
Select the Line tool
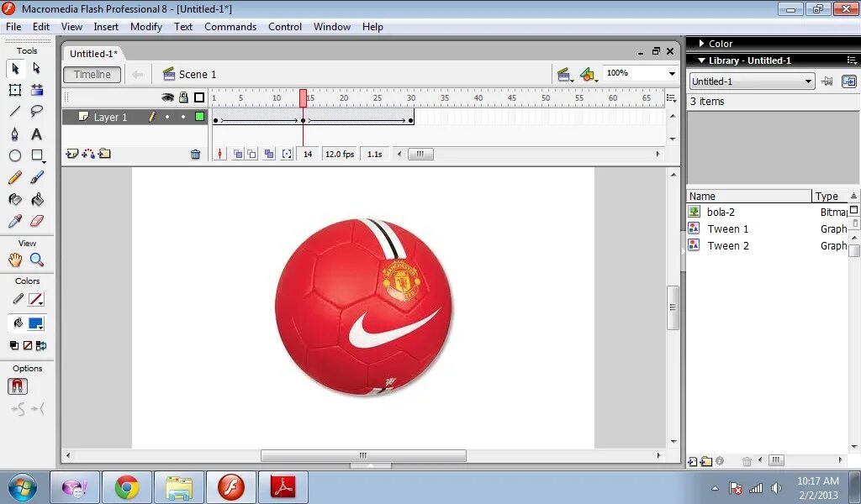(15, 112)
